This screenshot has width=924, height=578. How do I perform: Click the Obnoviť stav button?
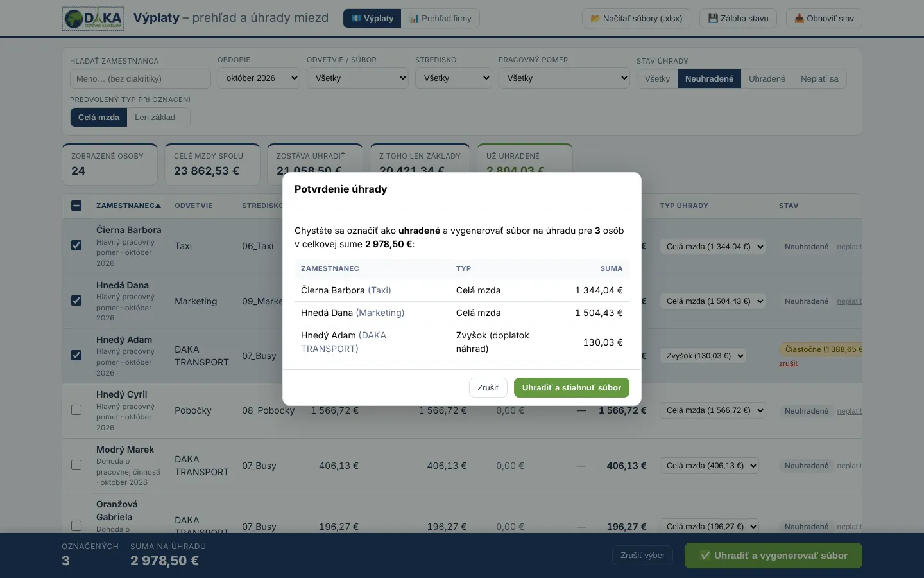(824, 19)
